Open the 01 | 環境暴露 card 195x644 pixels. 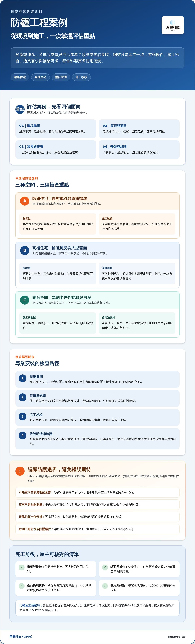pos(56,129)
